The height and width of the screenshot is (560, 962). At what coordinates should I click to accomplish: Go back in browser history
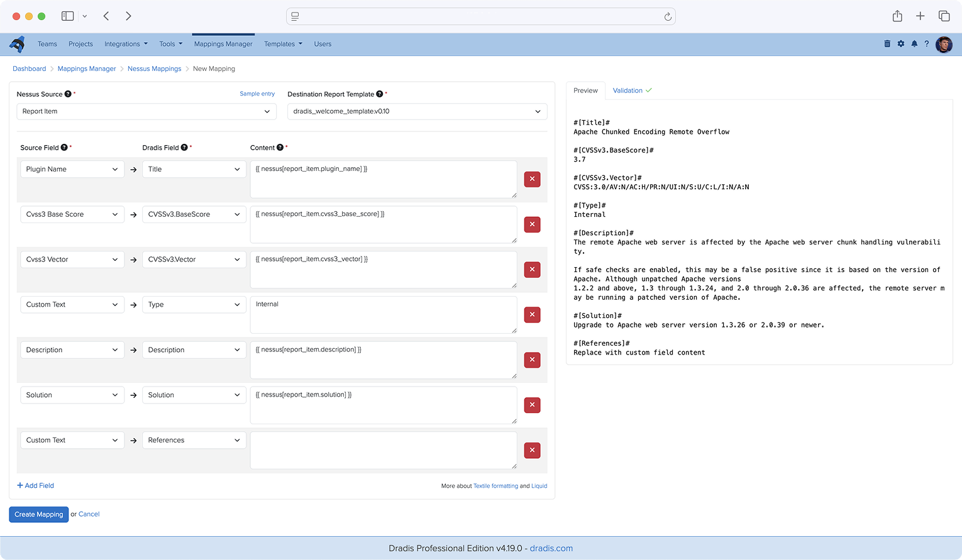106,16
